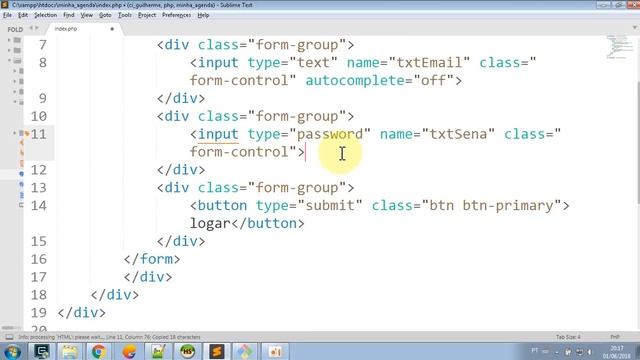Click the line number 7 in gutter
Image resolution: width=640 pixels, height=360 pixels.
(x=43, y=45)
